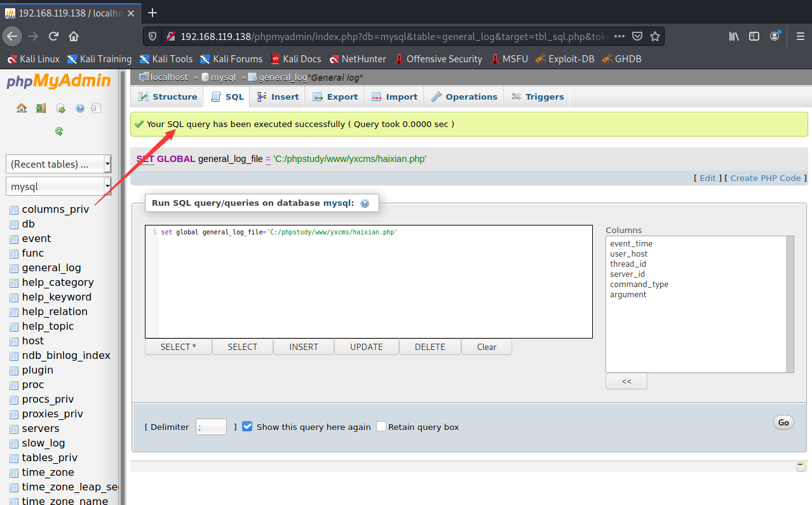
Task: Click the Delimiter input field
Action: [211, 427]
